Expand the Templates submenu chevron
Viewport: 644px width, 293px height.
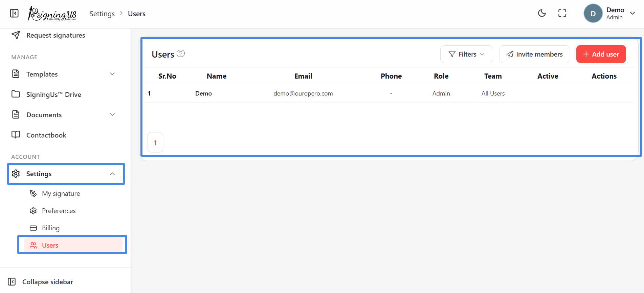pos(112,74)
